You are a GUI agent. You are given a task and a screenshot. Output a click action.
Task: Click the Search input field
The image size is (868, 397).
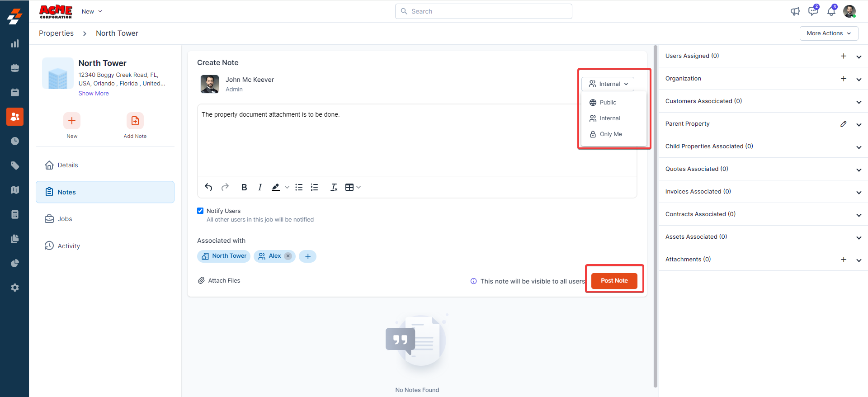(x=484, y=11)
